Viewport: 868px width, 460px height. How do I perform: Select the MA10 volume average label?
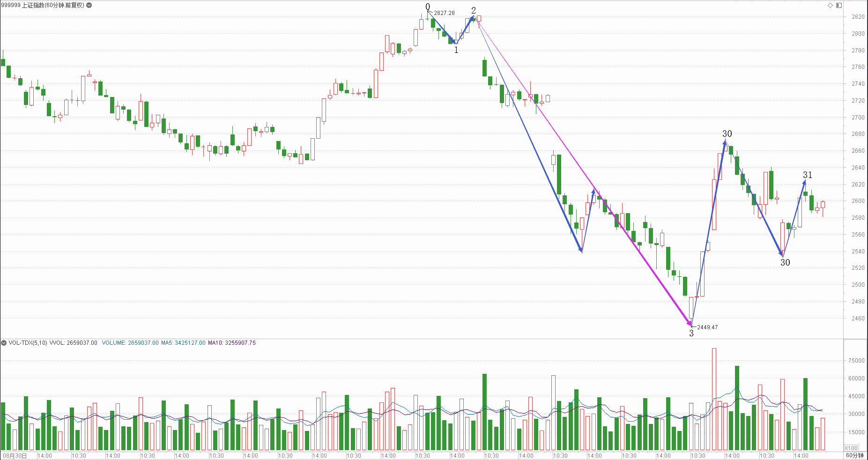tap(232, 343)
